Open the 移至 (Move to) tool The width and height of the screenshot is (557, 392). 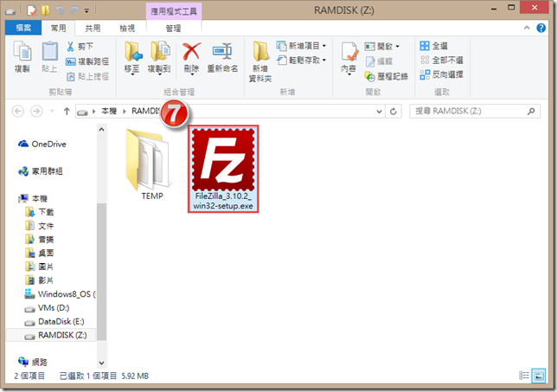pyautogui.click(x=132, y=58)
